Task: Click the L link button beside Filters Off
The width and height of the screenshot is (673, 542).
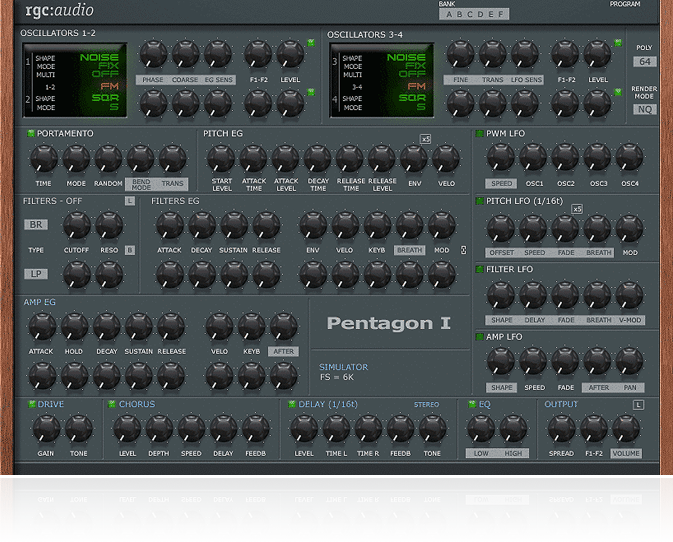Action: 130,201
